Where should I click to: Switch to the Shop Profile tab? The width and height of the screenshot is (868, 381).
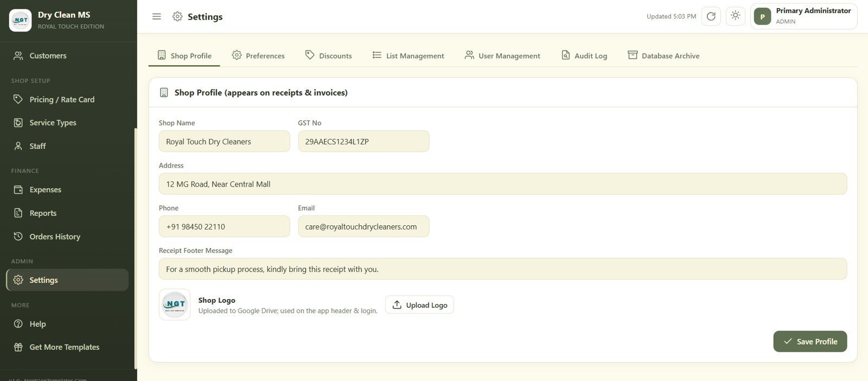tap(184, 55)
